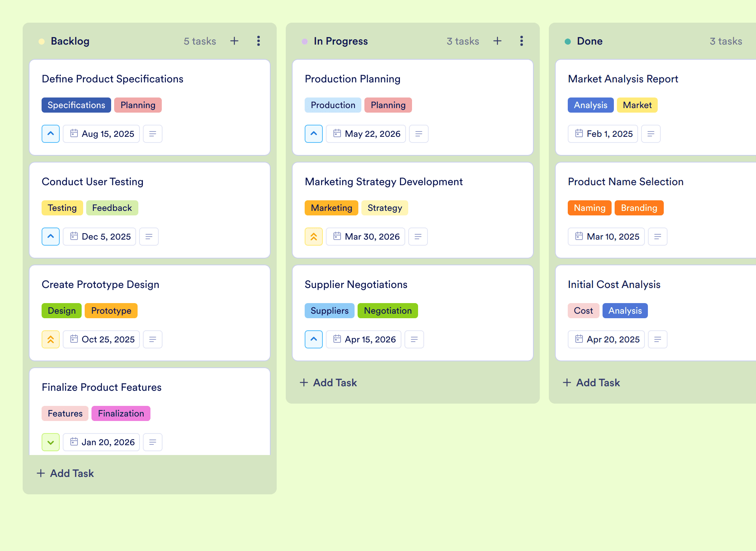Select the Specifications tag

click(x=76, y=105)
